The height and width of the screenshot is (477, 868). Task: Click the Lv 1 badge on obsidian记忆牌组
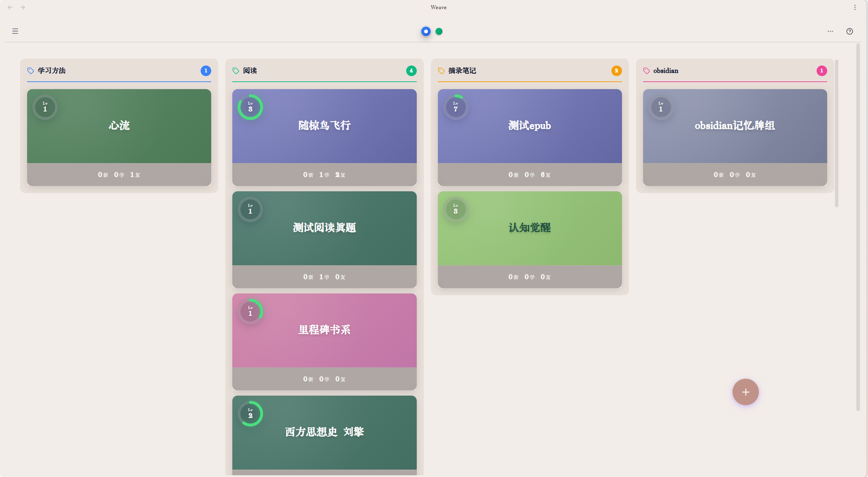661,107
